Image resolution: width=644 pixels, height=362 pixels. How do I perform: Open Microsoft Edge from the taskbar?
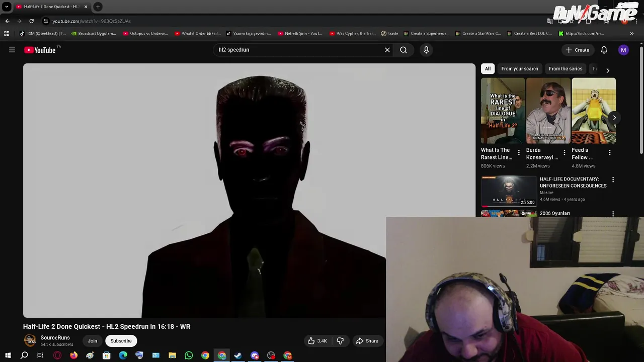click(123, 355)
